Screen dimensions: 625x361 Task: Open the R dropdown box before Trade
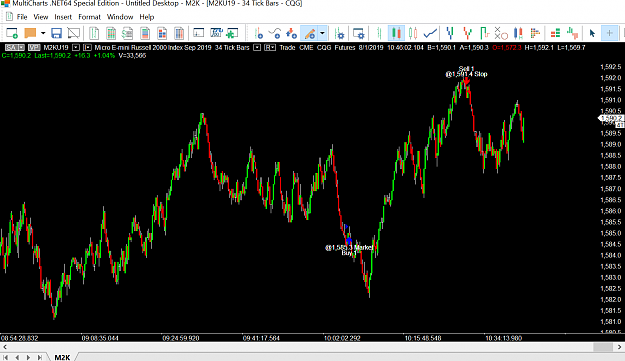270,47
